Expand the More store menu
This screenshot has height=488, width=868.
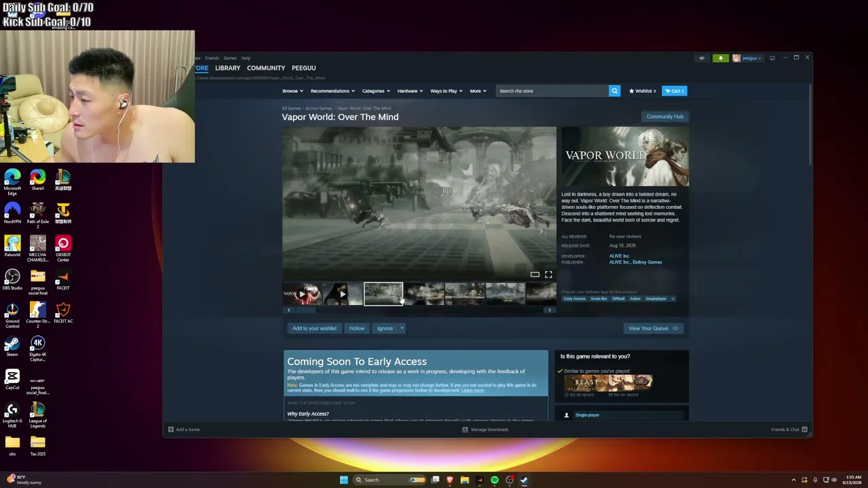pyautogui.click(x=478, y=91)
